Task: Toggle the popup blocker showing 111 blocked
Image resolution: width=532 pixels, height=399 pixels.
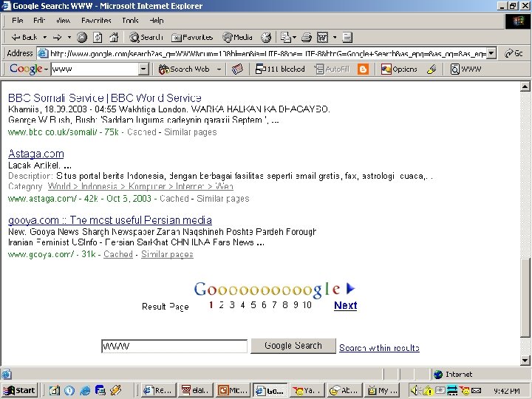Action: [280, 69]
